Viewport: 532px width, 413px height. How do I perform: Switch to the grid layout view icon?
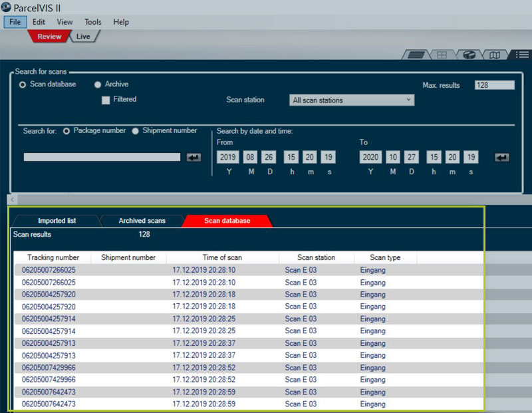[442, 55]
